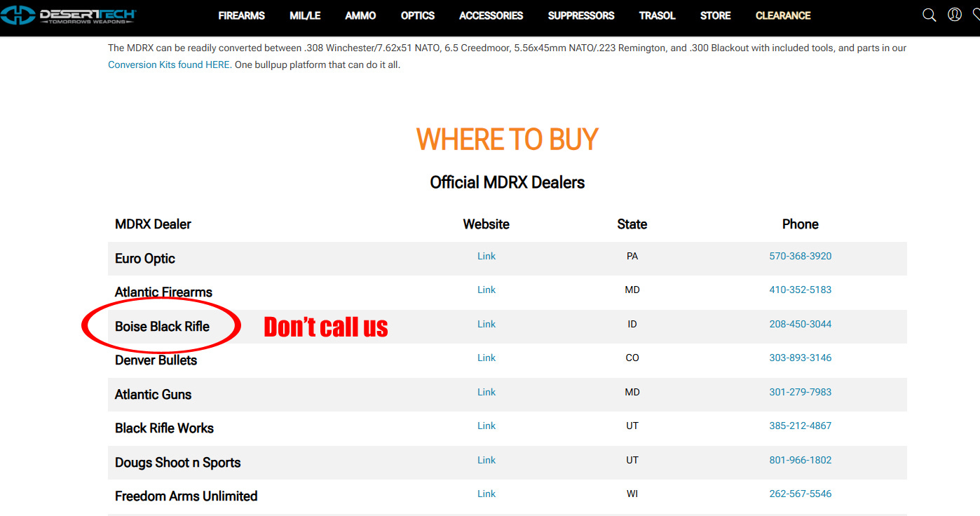This screenshot has width=980, height=516.
Task: Click the Phone column header
Action: pos(801,224)
